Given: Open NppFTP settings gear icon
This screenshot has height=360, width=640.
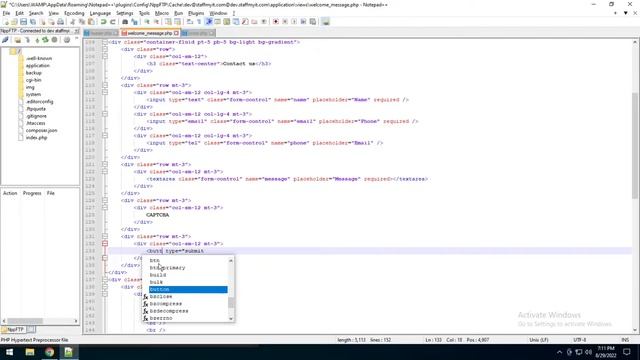Looking at the screenshot, I should click(x=67, y=40).
